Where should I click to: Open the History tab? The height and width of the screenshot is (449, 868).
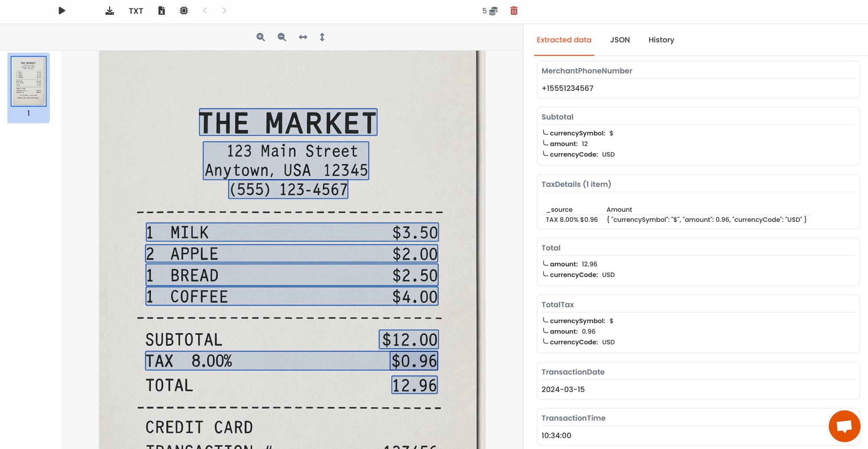point(661,40)
